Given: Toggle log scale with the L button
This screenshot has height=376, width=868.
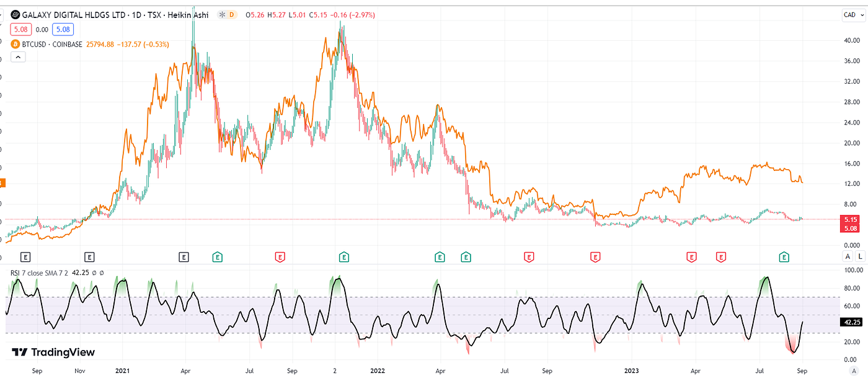Looking at the screenshot, I should tap(859, 256).
